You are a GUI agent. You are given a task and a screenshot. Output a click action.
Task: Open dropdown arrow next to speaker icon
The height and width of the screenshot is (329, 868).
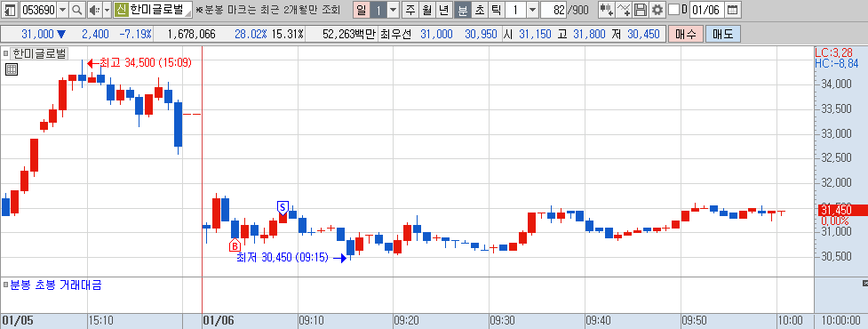click(107, 10)
